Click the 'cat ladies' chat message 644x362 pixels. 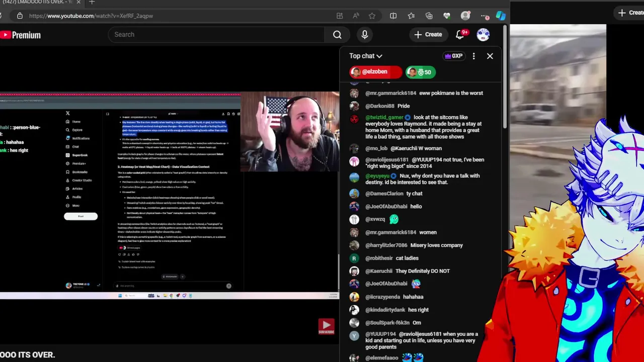pyautogui.click(x=407, y=258)
